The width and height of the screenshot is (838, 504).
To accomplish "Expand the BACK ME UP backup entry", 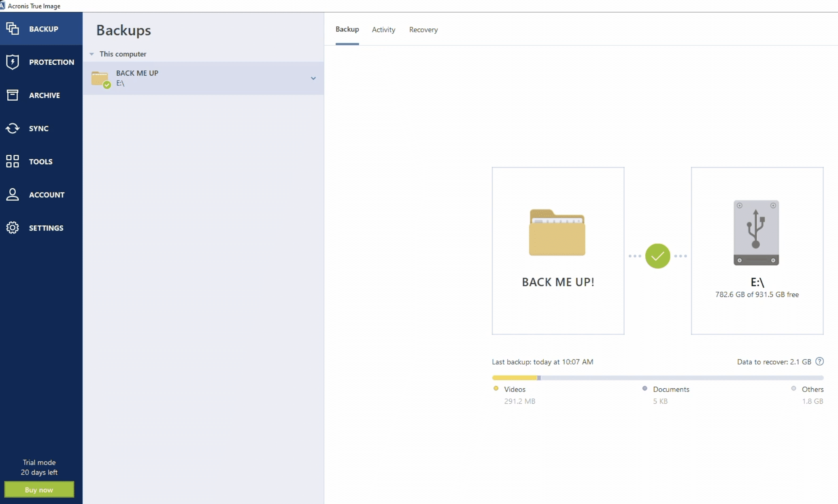I will pos(313,78).
